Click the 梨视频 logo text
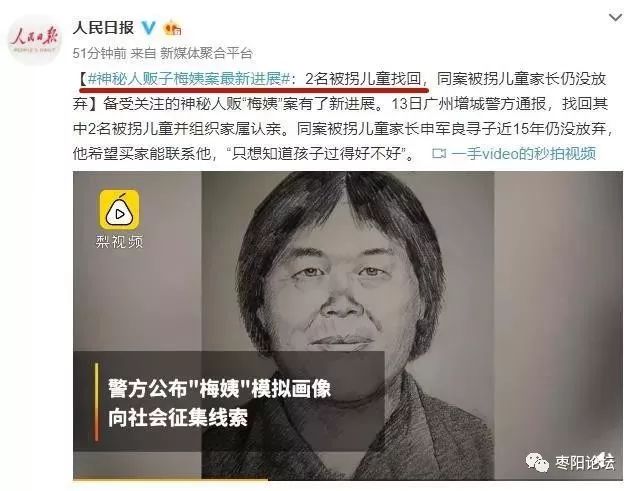The image size is (636, 491). (x=120, y=242)
